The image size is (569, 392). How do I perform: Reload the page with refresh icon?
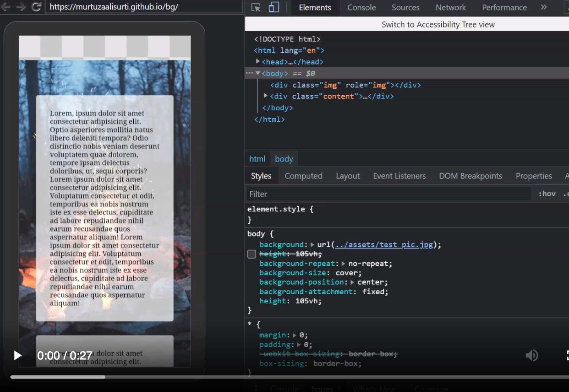click(36, 7)
